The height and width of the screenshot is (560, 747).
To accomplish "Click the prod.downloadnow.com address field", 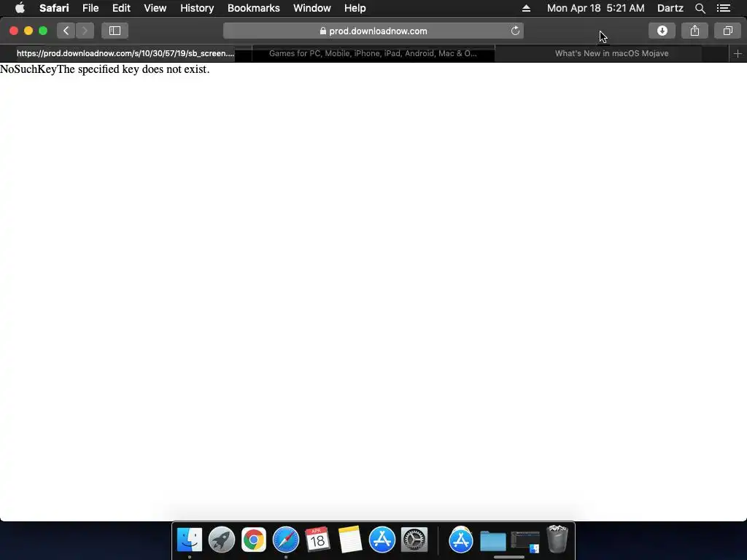I will [x=373, y=31].
